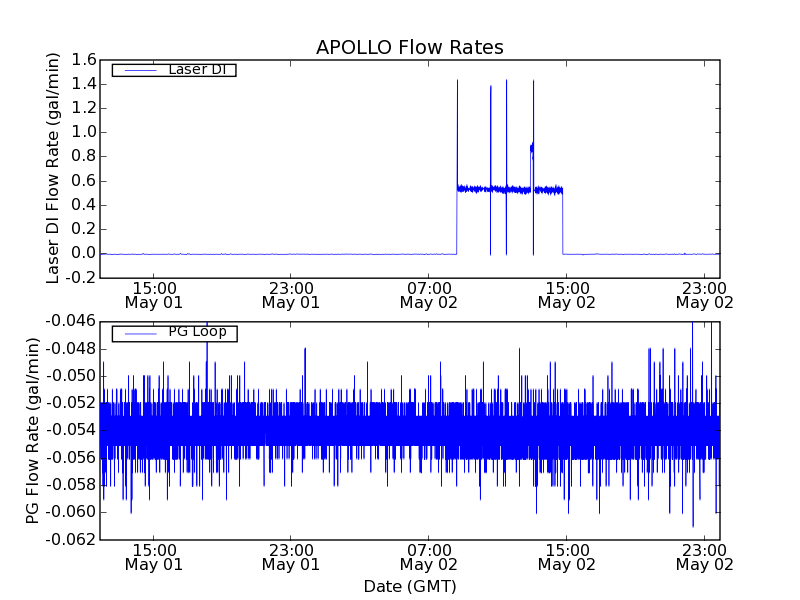800x600 pixels.
Task: Click the -0.2 tick on the top plot
Action: pyautogui.click(x=79, y=278)
